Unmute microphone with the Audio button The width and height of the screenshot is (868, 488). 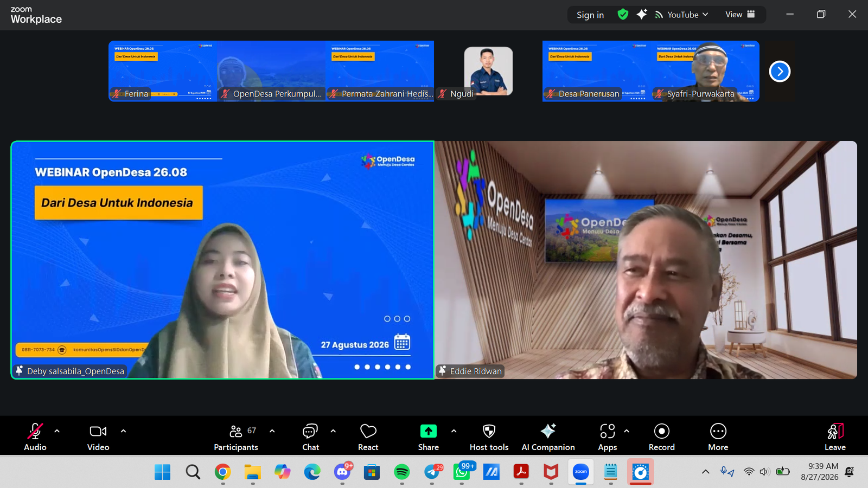point(35,436)
